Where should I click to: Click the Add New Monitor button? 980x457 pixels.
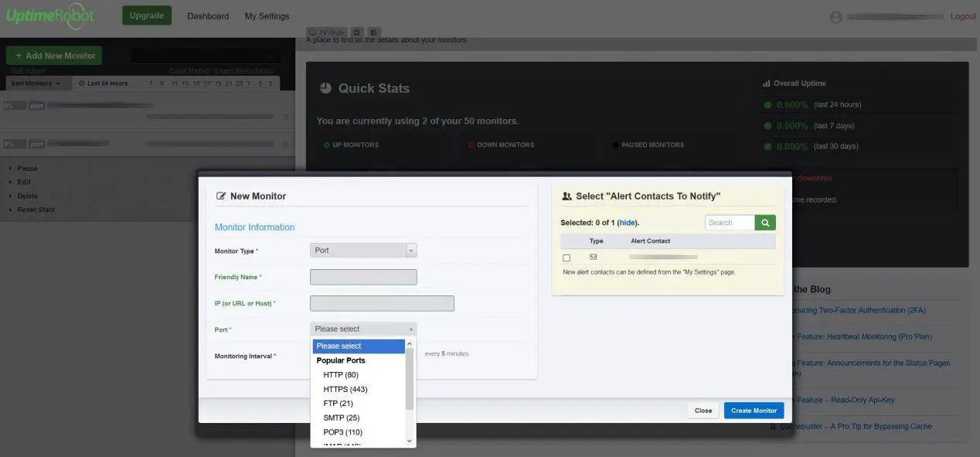click(x=54, y=56)
